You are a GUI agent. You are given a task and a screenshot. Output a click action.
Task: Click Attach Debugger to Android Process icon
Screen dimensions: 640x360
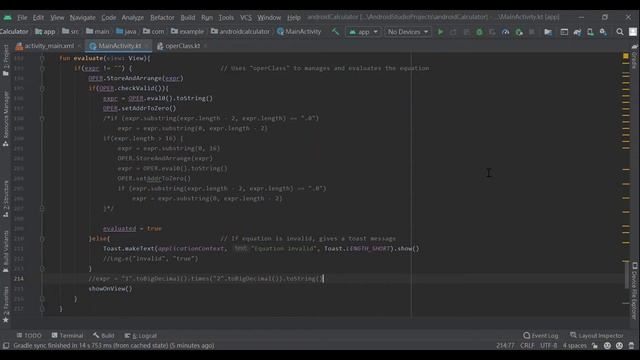tap(519, 31)
